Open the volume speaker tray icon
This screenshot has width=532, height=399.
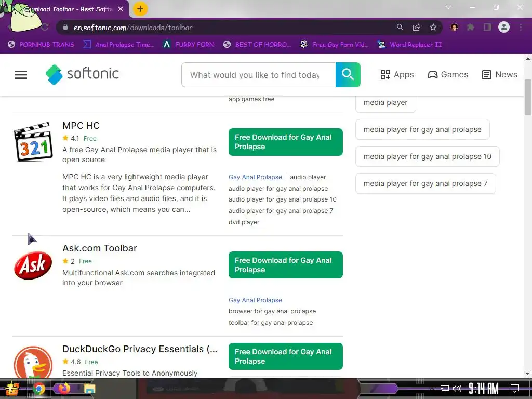pos(457,389)
